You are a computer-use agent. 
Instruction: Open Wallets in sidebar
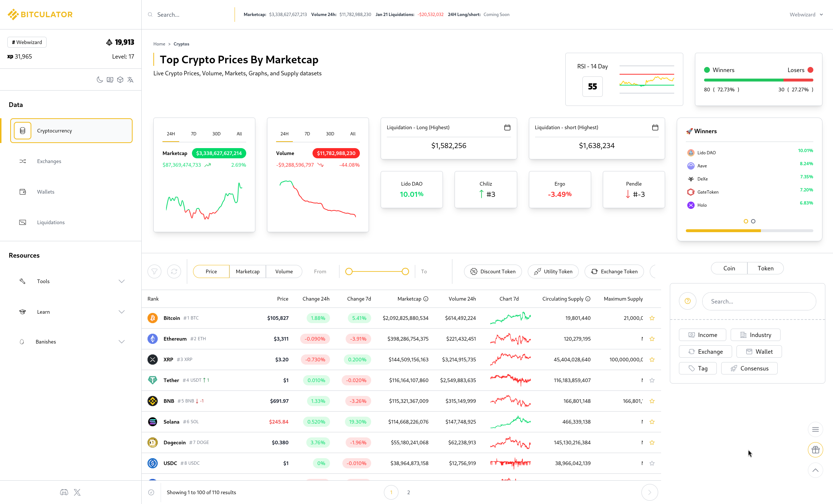point(71,192)
